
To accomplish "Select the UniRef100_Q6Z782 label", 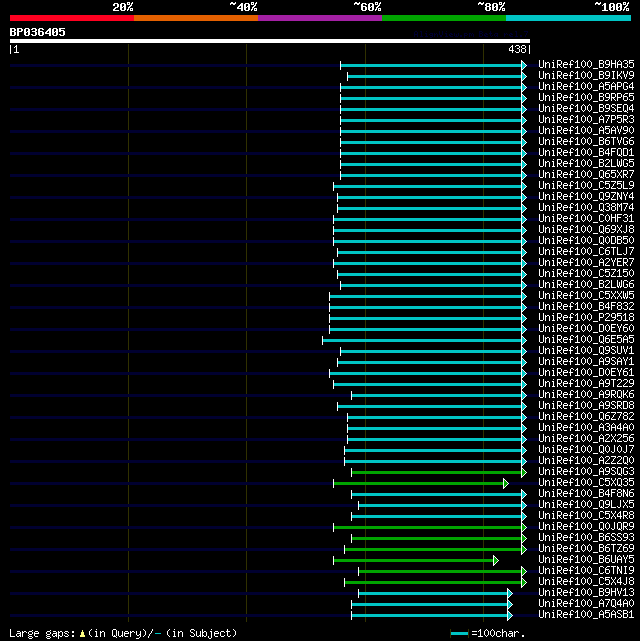I will pos(586,417).
